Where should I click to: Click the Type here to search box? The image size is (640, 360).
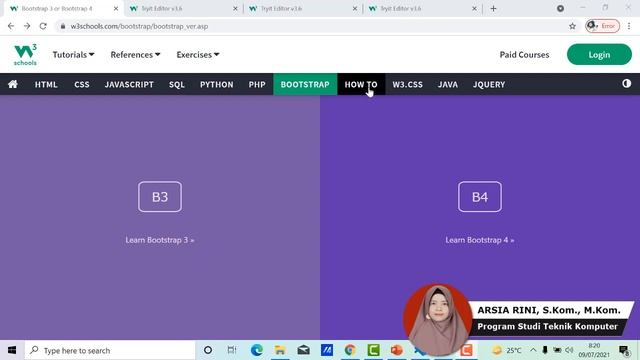pos(110,350)
